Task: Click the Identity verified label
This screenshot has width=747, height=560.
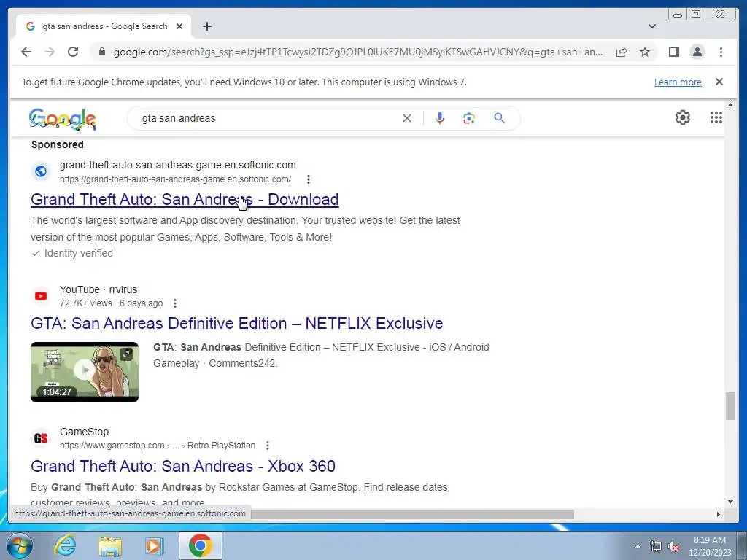Action: pyautogui.click(x=78, y=253)
